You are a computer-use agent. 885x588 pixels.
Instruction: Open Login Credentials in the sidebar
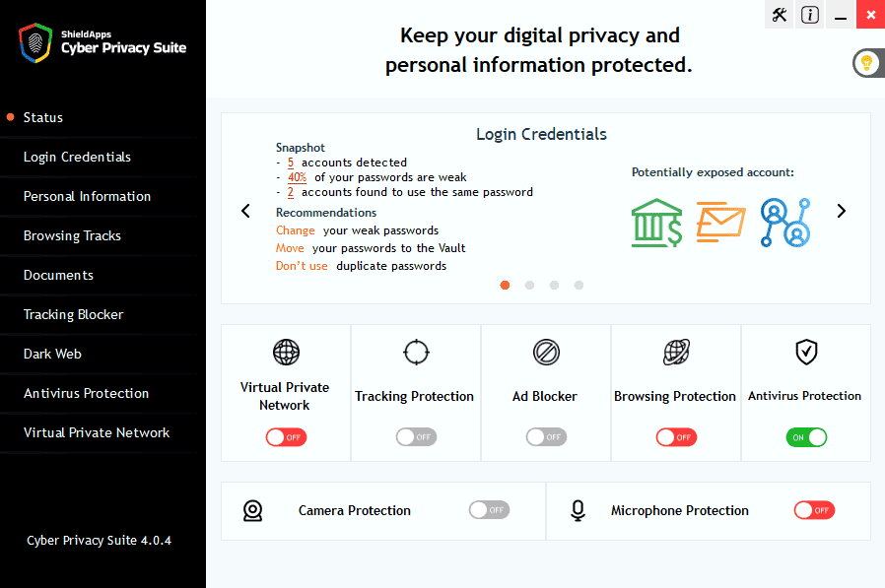(x=77, y=157)
